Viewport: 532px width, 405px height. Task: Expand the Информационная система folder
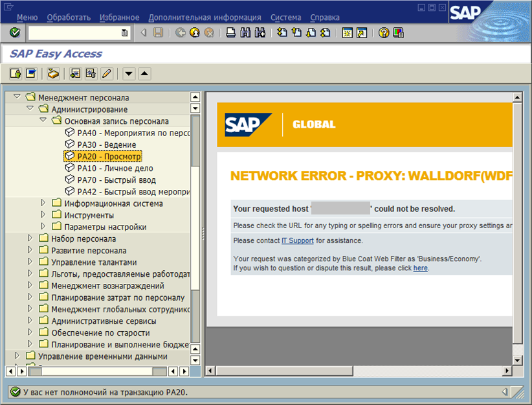pos(43,203)
